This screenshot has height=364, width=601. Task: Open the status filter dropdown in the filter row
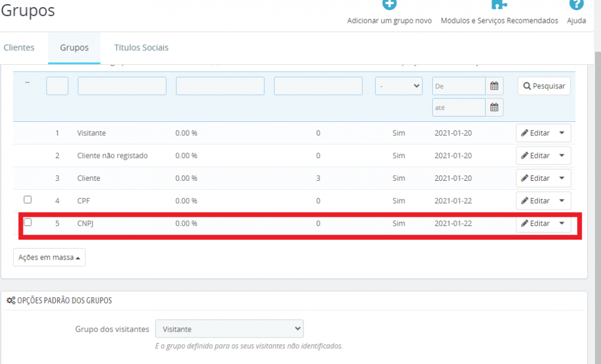398,86
